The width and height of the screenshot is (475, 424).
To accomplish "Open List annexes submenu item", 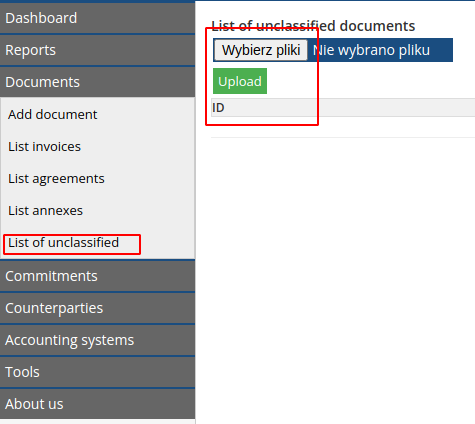I will [45, 211].
